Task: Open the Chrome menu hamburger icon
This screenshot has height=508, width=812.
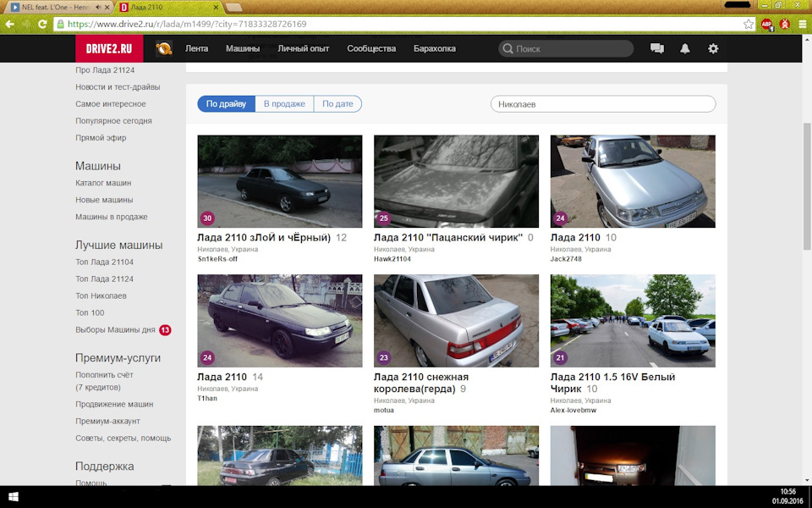Action: tap(802, 24)
